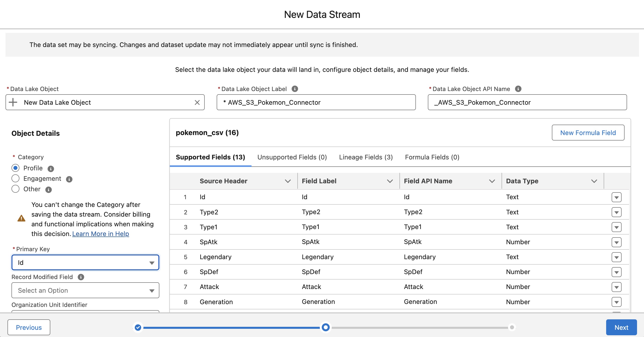This screenshot has width=644, height=337.
Task: Open row actions menu for SpAtk field
Action: pos(616,242)
